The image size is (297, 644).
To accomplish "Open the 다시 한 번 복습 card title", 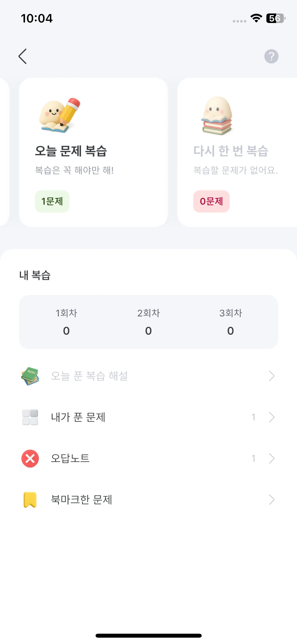I will [x=231, y=151].
